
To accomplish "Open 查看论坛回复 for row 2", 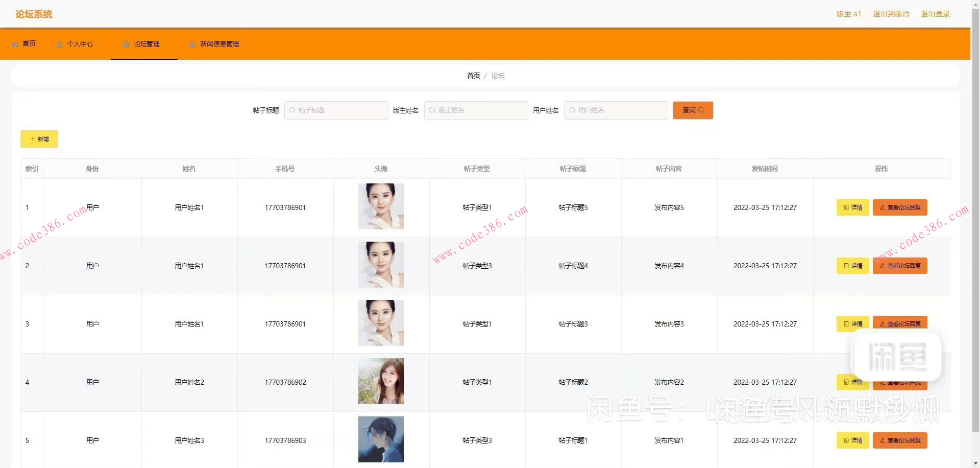I will coord(899,266).
